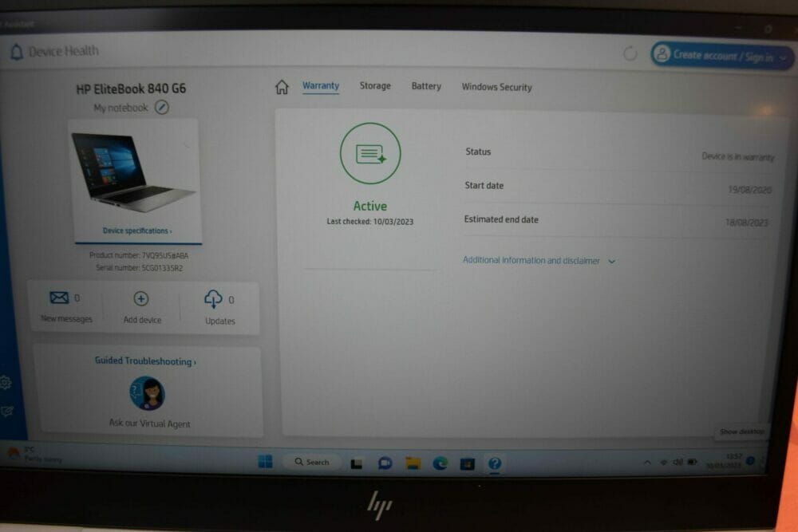Open the Chat app on taskbar
This screenshot has width=798, height=532.
coord(385,463)
